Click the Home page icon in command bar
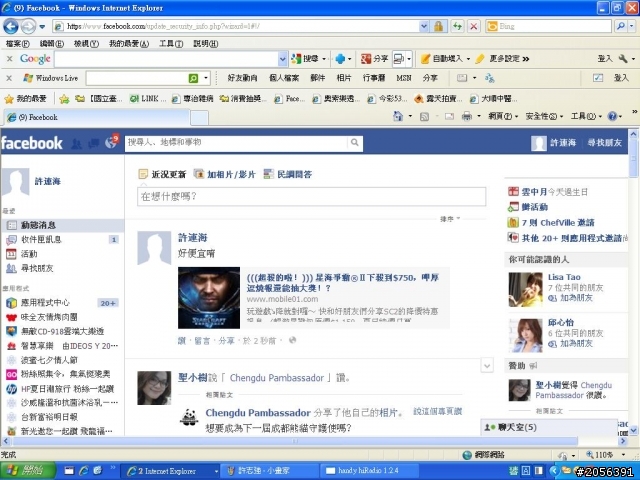The height and width of the screenshot is (480, 640). tap(398, 116)
